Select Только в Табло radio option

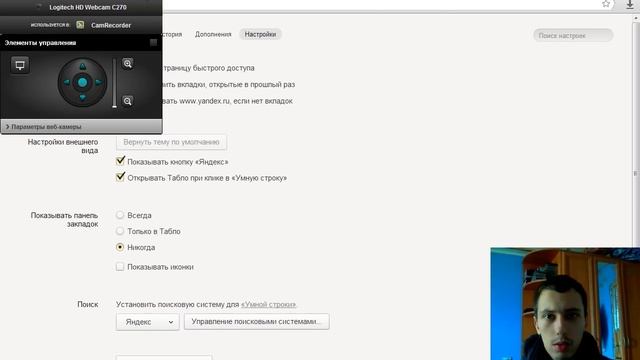click(x=120, y=231)
